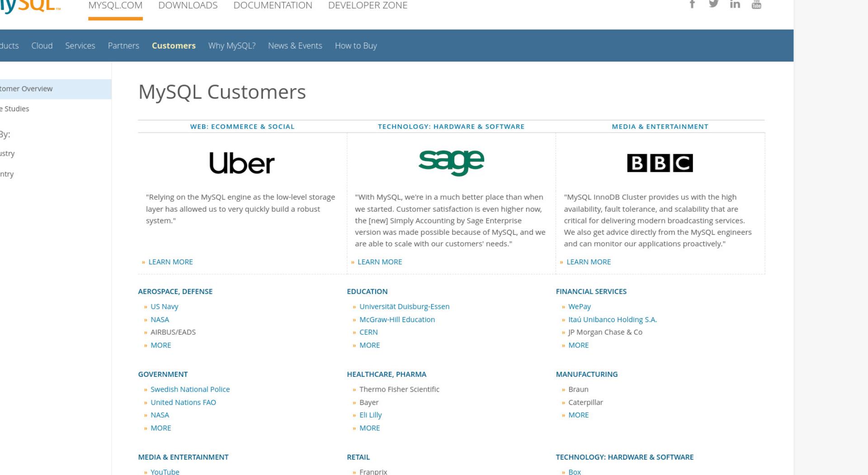Image resolution: width=868 pixels, height=475 pixels.
Task: Go to the DOCUMENTATION tab
Action: [273, 5]
